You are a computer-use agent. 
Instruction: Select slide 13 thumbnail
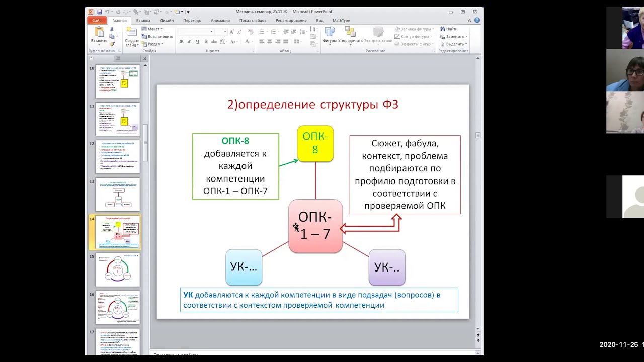(x=117, y=195)
